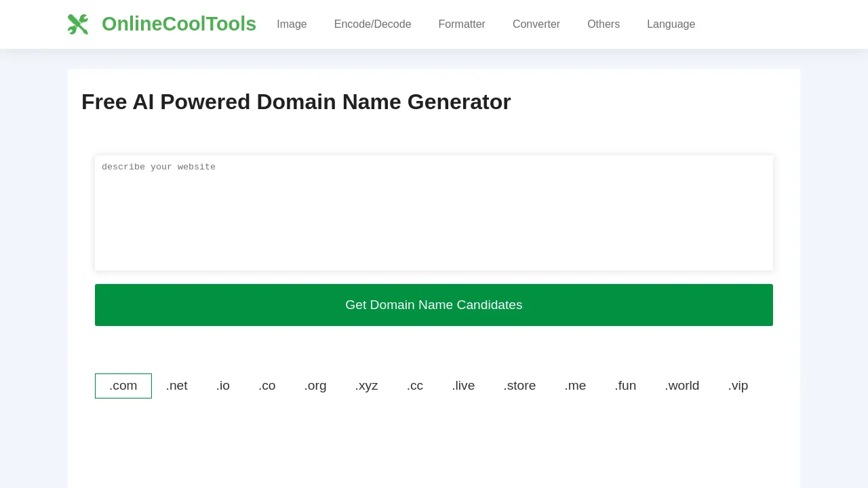This screenshot has height=488, width=868.
Task: Select the .store domain extension
Action: (x=519, y=386)
